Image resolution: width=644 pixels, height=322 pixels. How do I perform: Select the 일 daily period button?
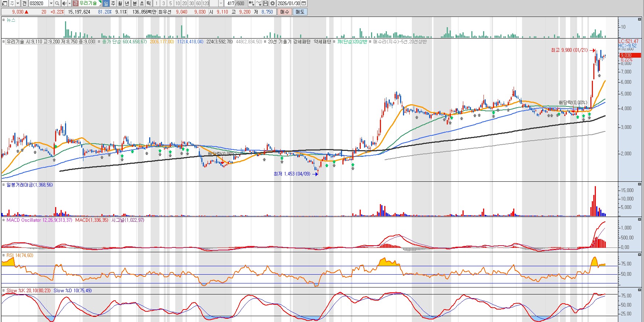[106, 3]
